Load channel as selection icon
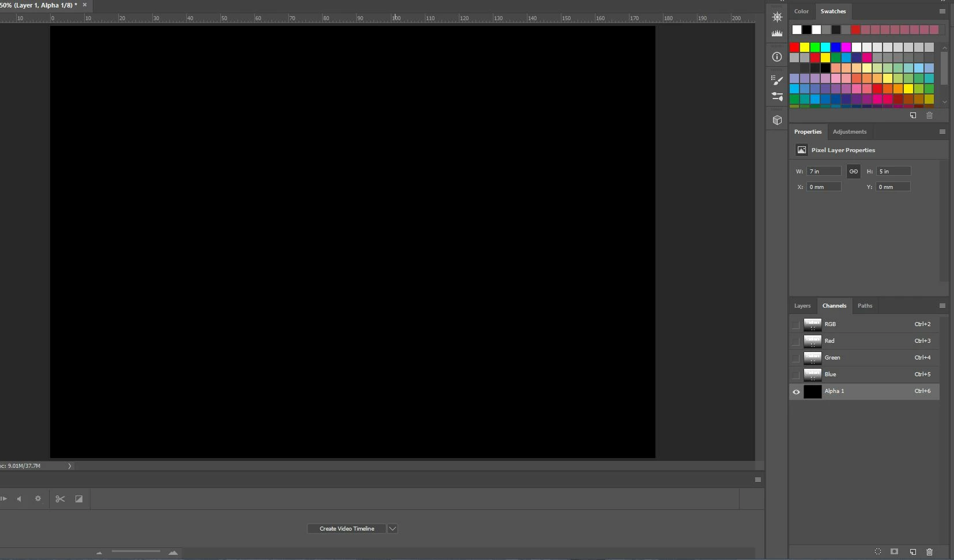 tap(878, 551)
